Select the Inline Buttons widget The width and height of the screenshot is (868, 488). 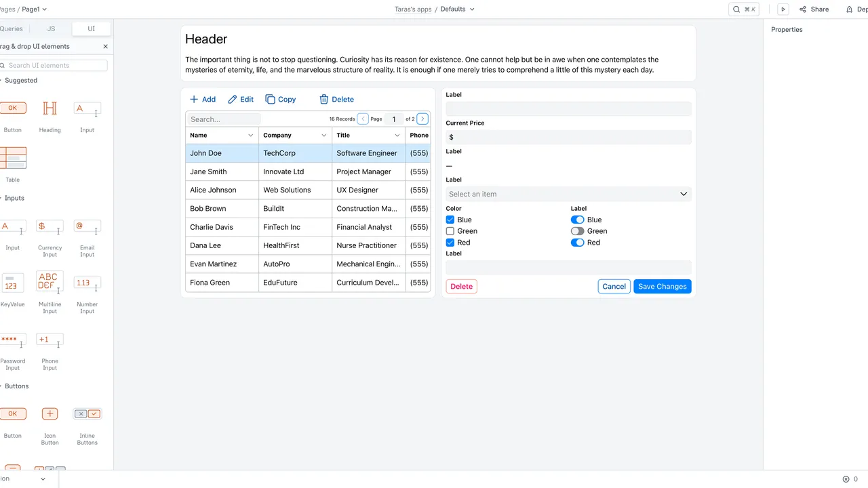coord(87,413)
